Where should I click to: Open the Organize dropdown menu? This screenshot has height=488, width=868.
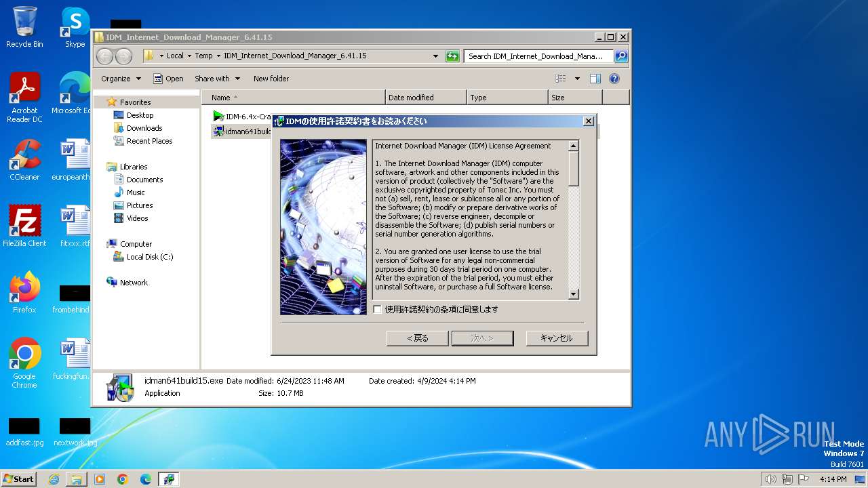pos(121,79)
